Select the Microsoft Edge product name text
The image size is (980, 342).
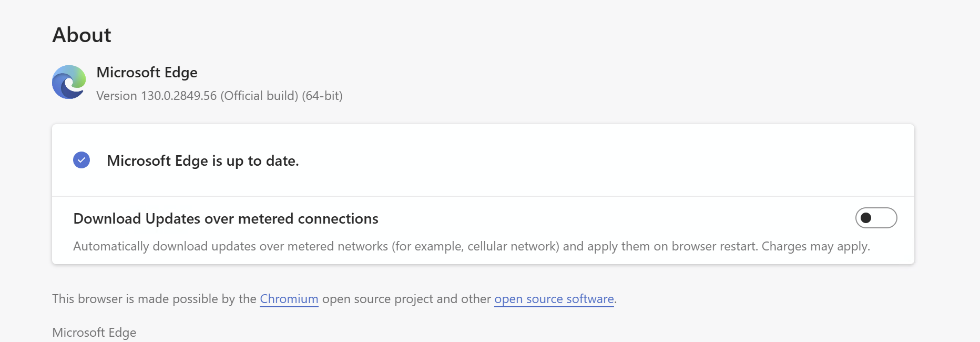coord(147,73)
